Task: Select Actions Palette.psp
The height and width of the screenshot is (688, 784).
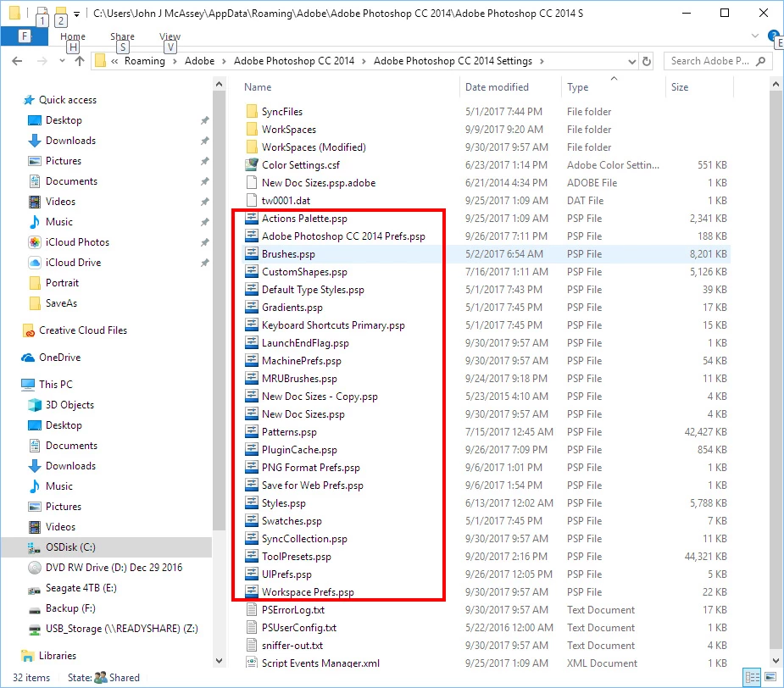Action: 304,219
